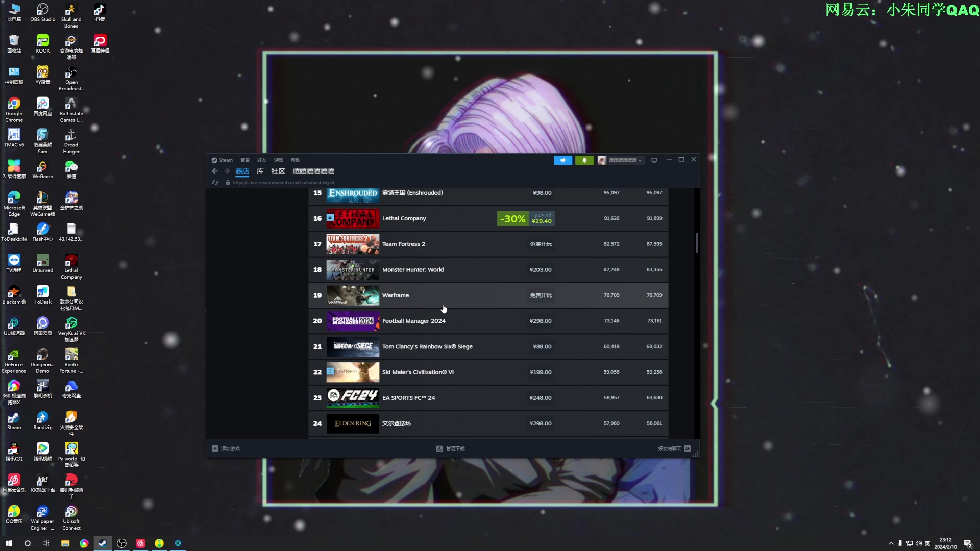Open Lethal Company chart row

(x=488, y=218)
